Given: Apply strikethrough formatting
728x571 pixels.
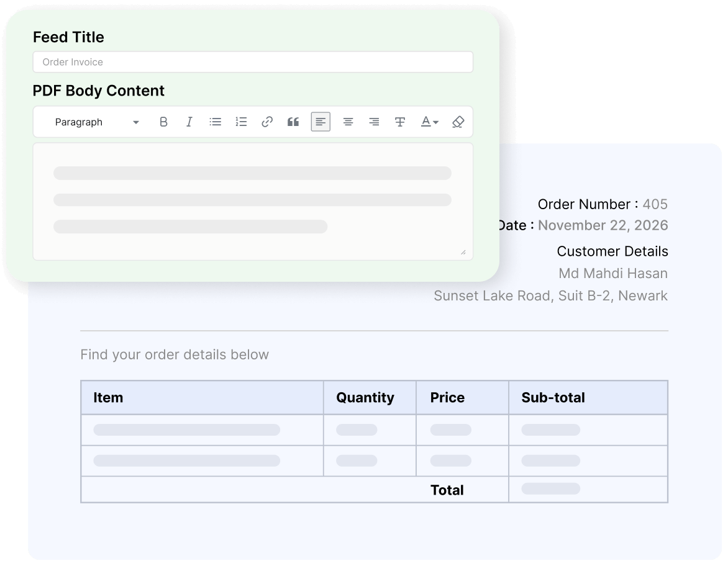Looking at the screenshot, I should click(x=399, y=122).
